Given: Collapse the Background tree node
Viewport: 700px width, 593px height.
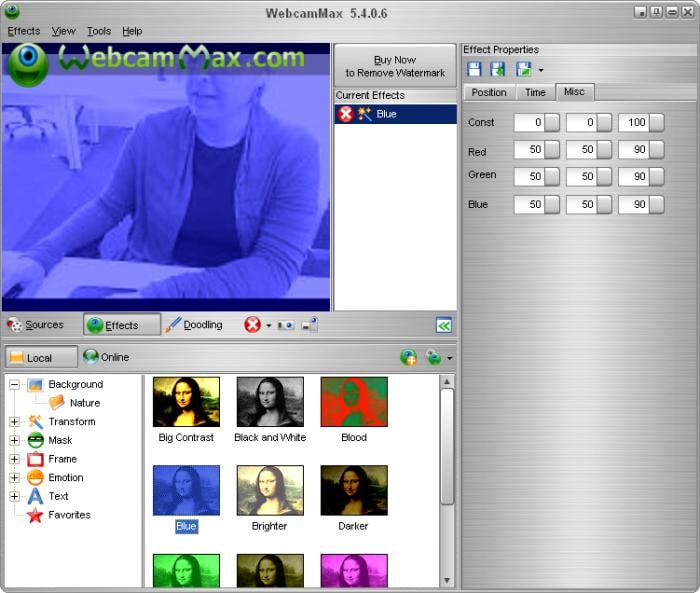Looking at the screenshot, I should (14, 384).
